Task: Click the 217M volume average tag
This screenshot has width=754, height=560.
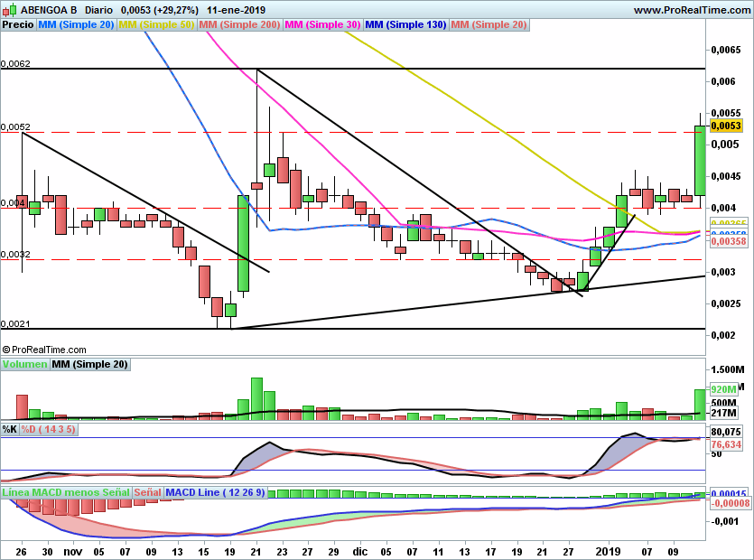Action: tap(723, 414)
